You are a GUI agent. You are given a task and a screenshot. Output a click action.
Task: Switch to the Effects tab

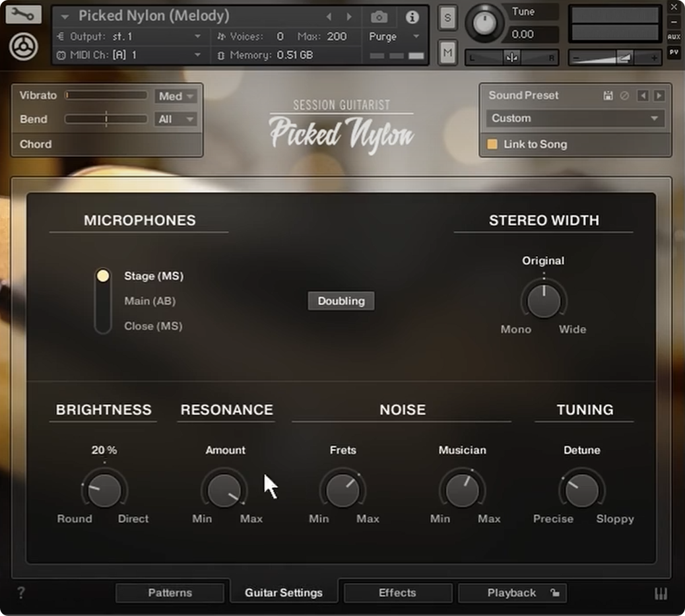(x=397, y=593)
